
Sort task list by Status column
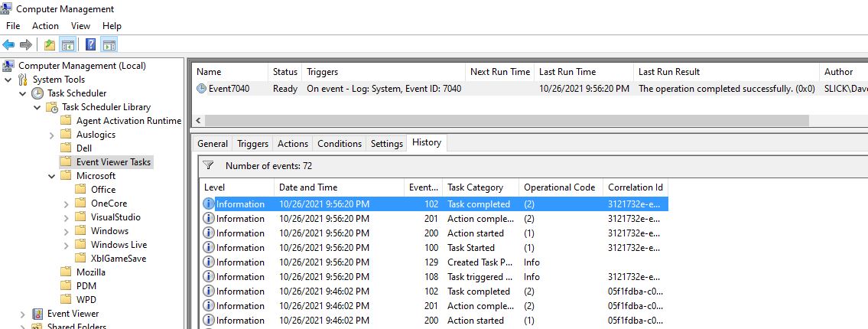[285, 71]
